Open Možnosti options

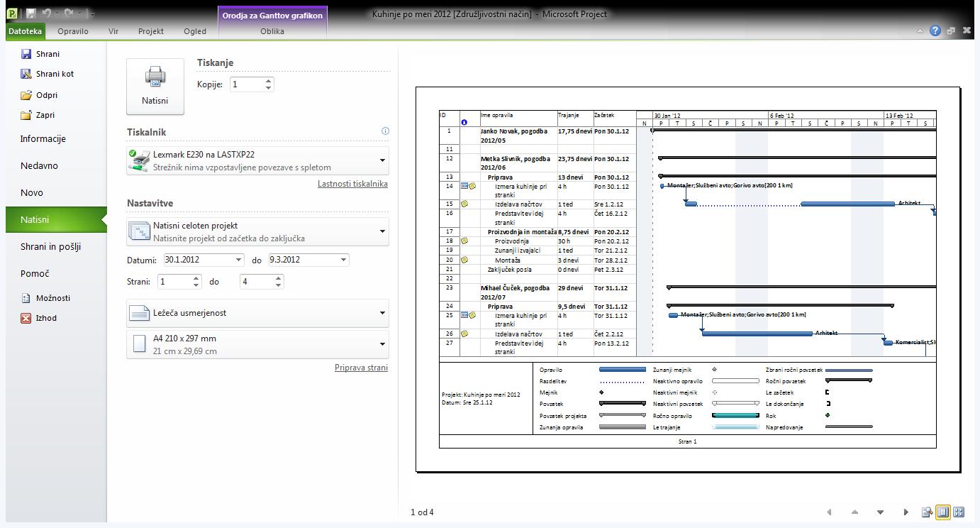tap(45, 298)
